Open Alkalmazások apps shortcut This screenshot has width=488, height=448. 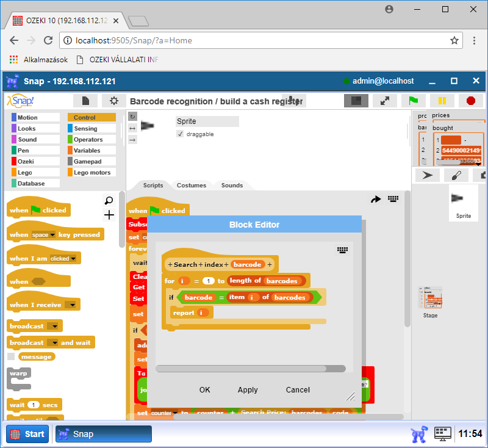coord(38,59)
